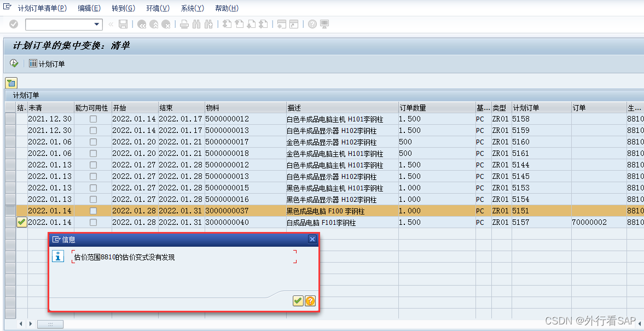Image resolution: width=644 pixels, height=331 pixels.
Task: Click the yellow filter/selection icon above table
Action: click(x=11, y=83)
